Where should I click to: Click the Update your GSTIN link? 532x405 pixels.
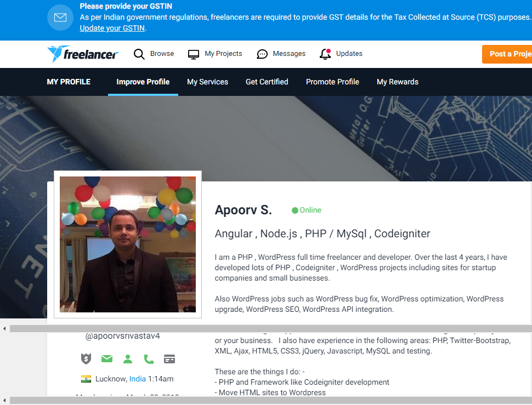pos(112,28)
